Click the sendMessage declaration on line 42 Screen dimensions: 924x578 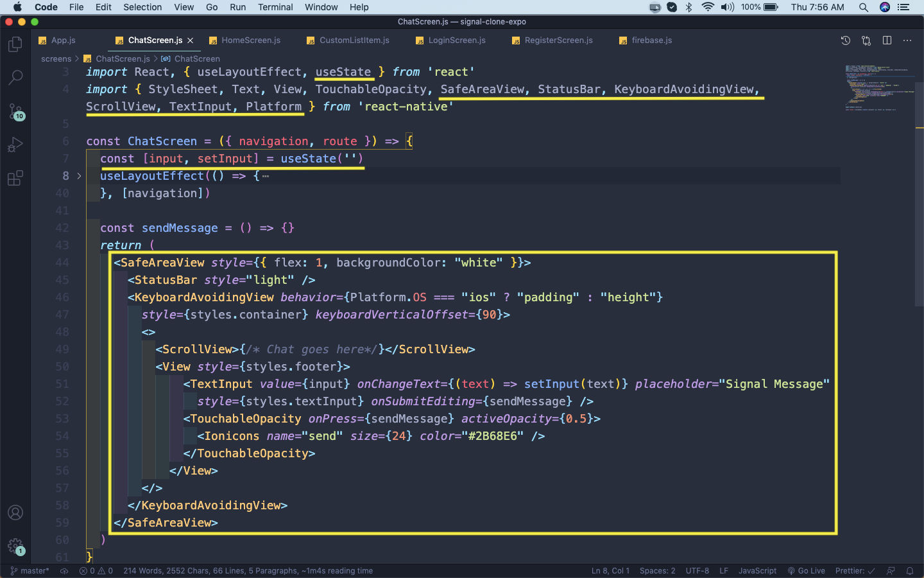pos(180,228)
